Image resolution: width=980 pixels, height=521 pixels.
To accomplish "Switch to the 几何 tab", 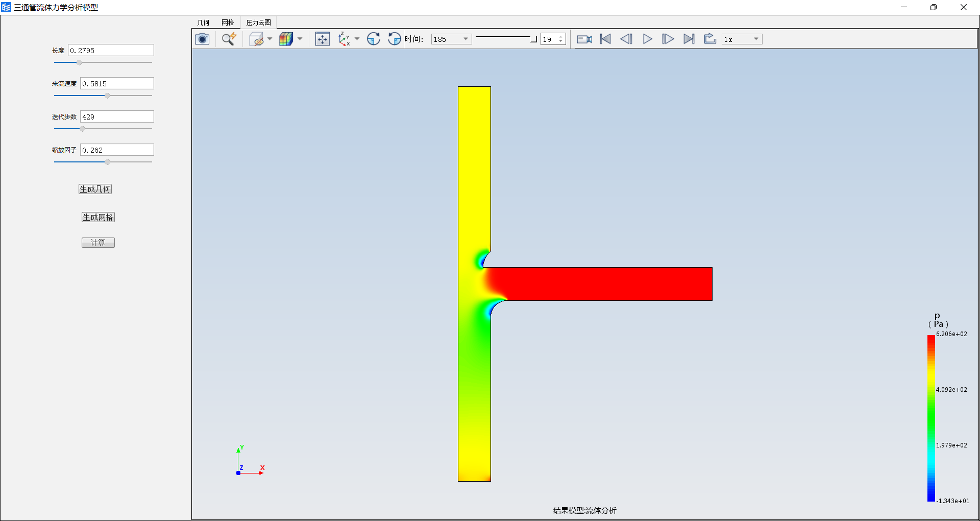I will tap(203, 22).
